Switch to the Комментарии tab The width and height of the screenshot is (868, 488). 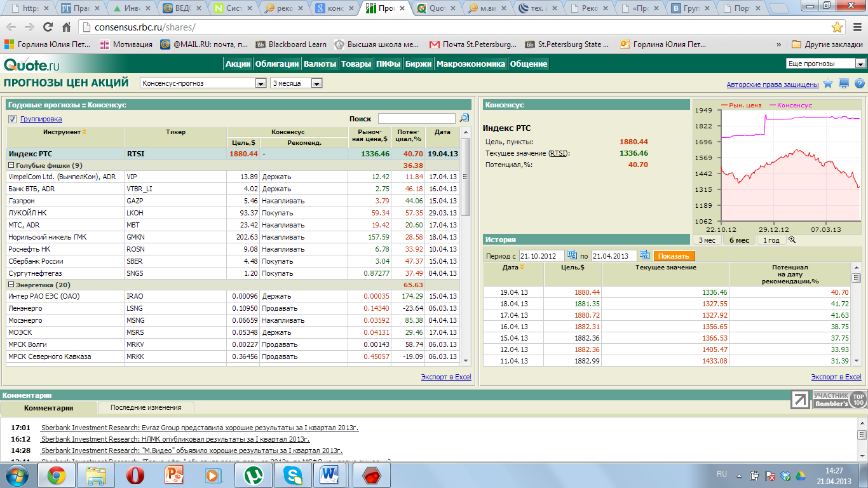(49, 407)
